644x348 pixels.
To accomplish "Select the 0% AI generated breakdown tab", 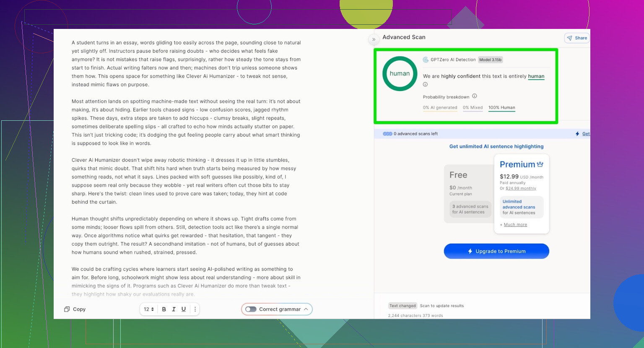I will coord(440,108).
